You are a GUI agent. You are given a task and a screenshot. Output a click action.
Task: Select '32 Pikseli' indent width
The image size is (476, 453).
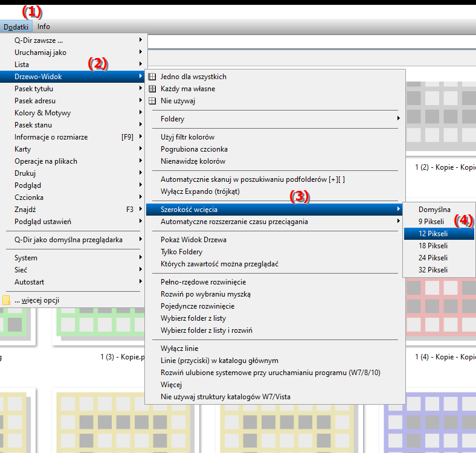pyautogui.click(x=439, y=270)
